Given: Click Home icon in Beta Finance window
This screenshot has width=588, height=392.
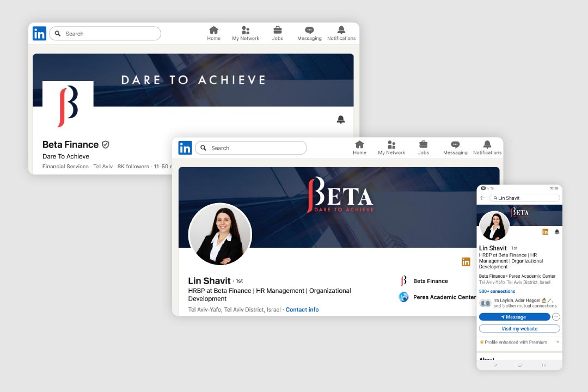Looking at the screenshot, I should point(213,30).
